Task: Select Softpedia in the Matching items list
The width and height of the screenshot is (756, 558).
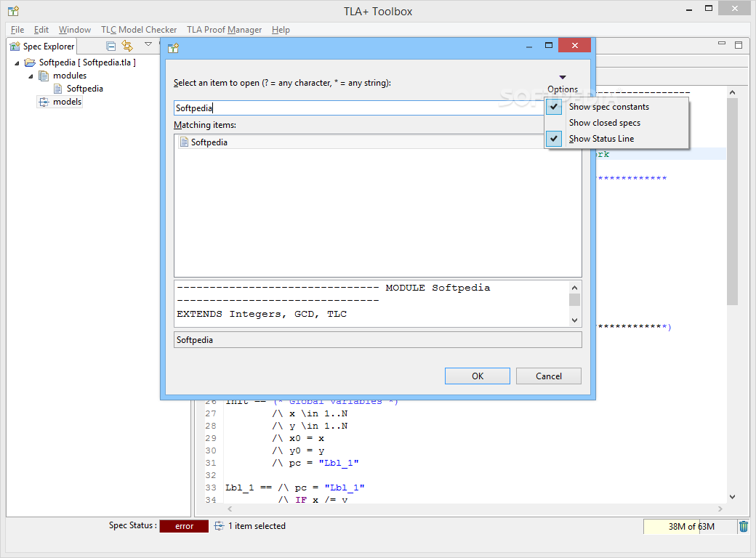Action: [x=361, y=142]
